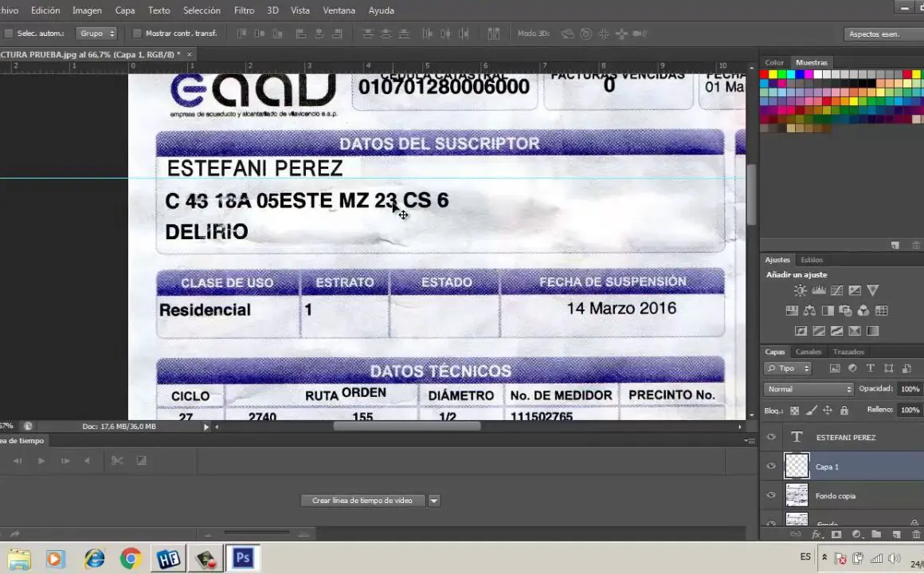Cut at playhead scissors icon

(x=117, y=461)
